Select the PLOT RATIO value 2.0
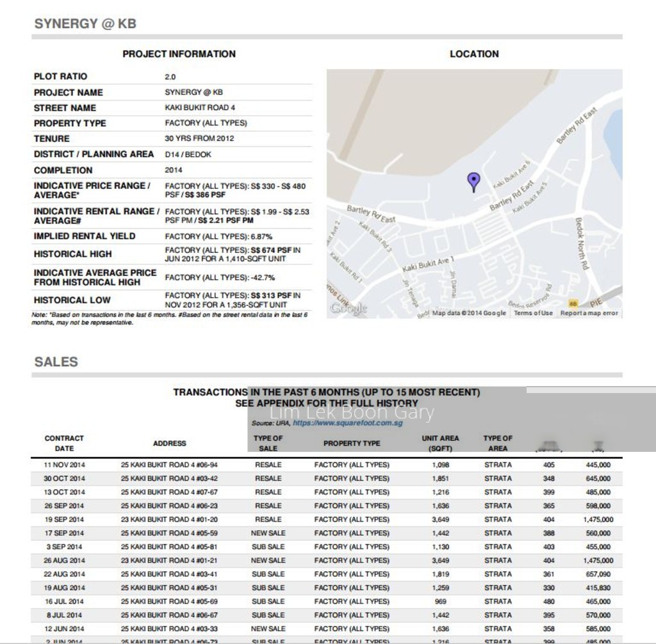The height and width of the screenshot is (644, 656). tap(170, 77)
